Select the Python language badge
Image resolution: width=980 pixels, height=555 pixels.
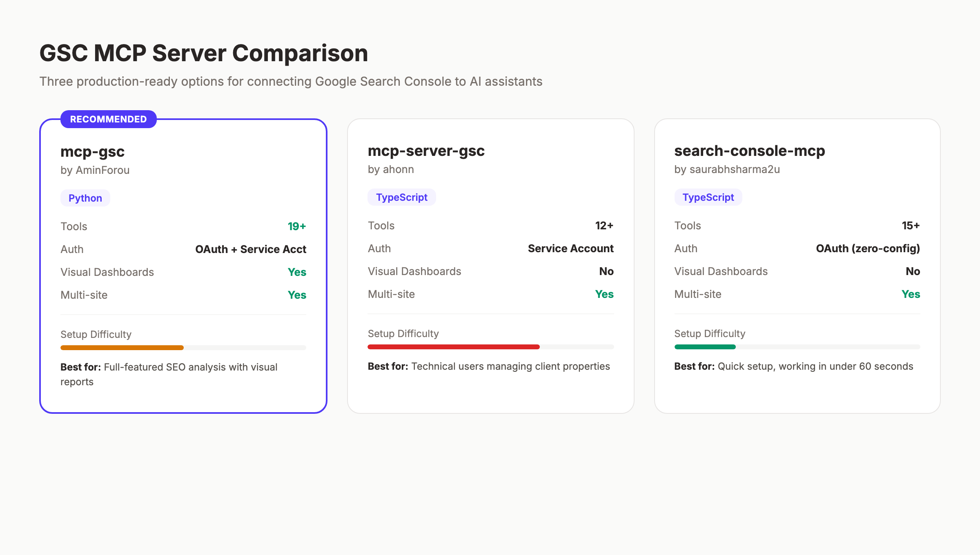click(85, 198)
